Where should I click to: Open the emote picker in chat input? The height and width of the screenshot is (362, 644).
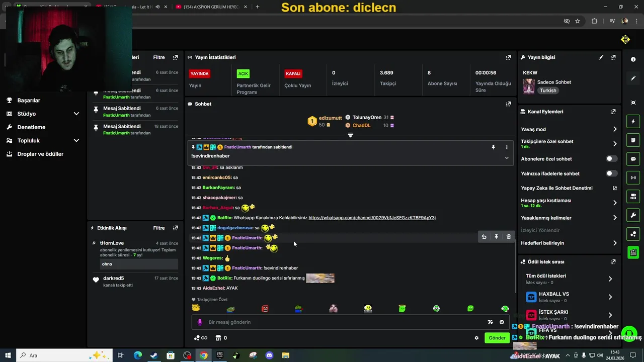pos(502,322)
